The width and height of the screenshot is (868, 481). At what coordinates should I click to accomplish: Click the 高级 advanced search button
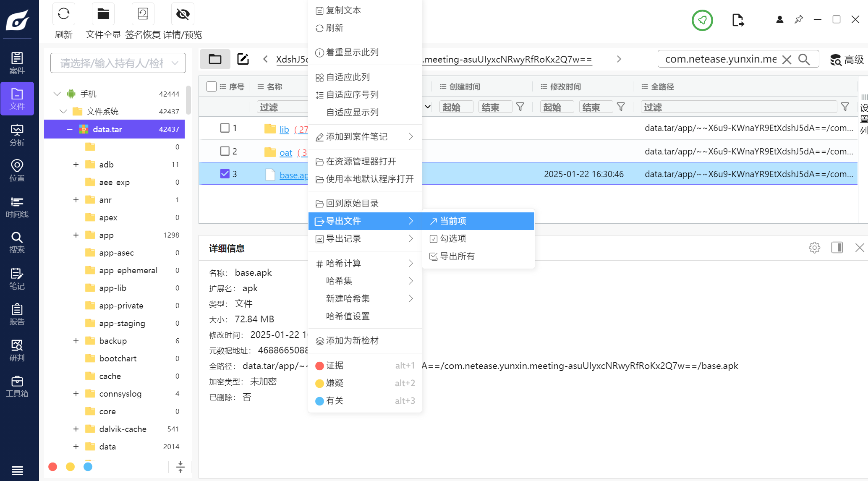pos(847,60)
